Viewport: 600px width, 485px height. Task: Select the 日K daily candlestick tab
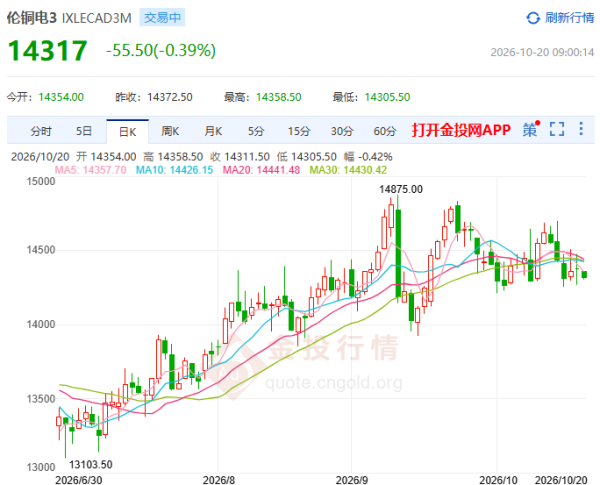pos(127,132)
